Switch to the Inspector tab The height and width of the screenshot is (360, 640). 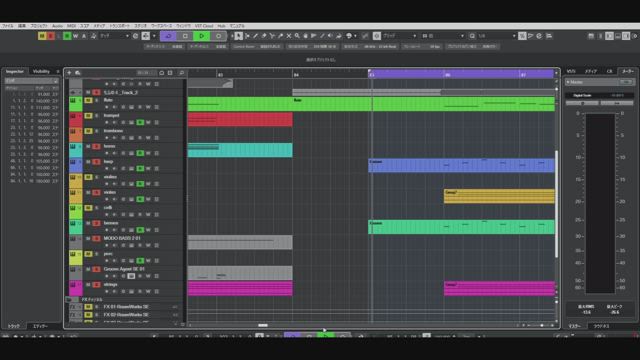click(x=15, y=71)
